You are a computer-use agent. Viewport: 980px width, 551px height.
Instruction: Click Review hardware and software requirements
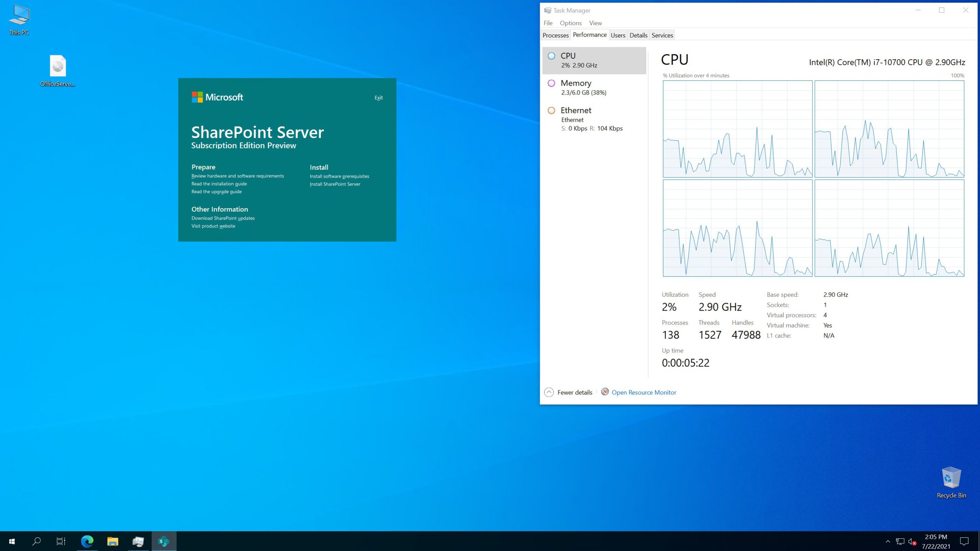[238, 176]
